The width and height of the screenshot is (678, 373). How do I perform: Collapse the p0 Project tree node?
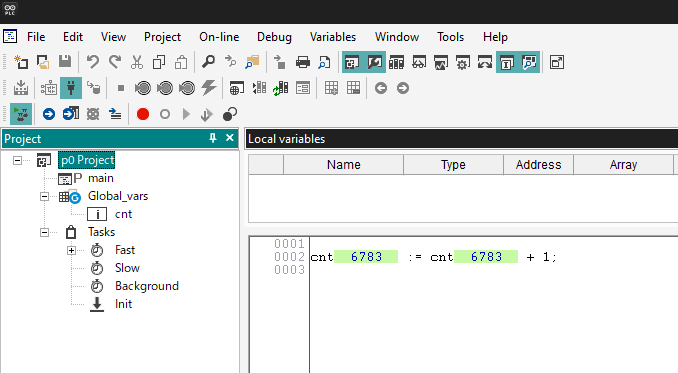pos(17,160)
